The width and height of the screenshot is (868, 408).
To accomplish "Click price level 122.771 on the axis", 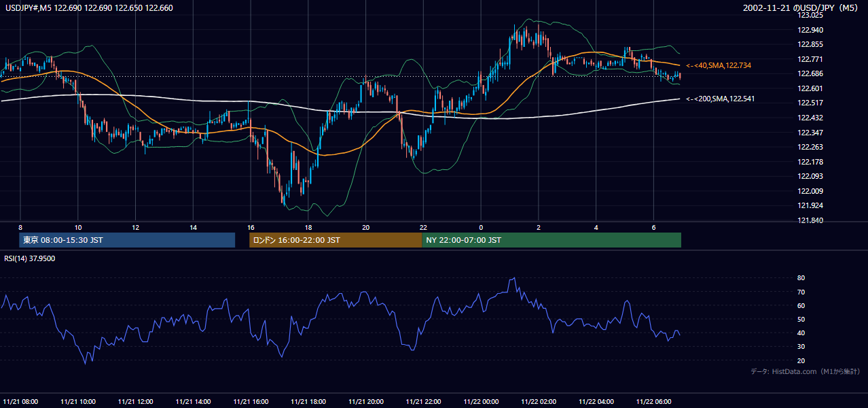I will pyautogui.click(x=810, y=59).
